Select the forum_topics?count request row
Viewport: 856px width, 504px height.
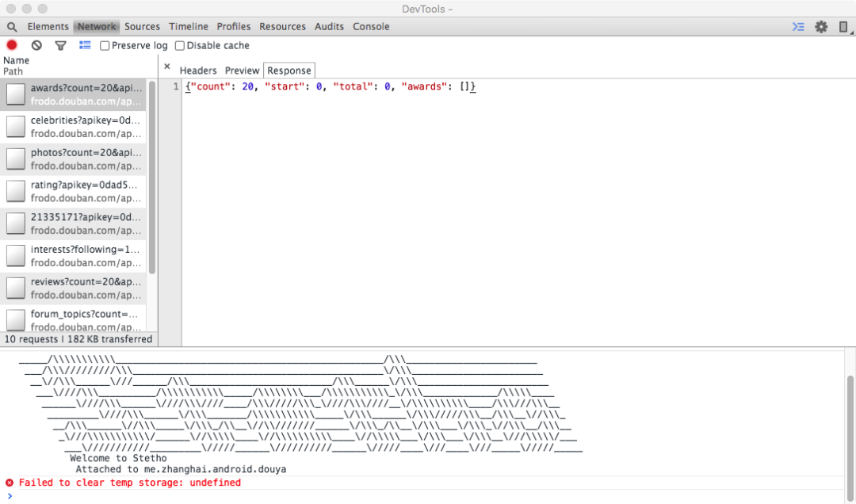[73, 319]
